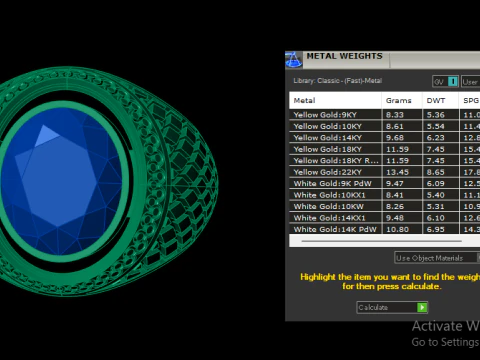480x360 pixels.
Task: Click the SPG column header
Action: click(470, 100)
